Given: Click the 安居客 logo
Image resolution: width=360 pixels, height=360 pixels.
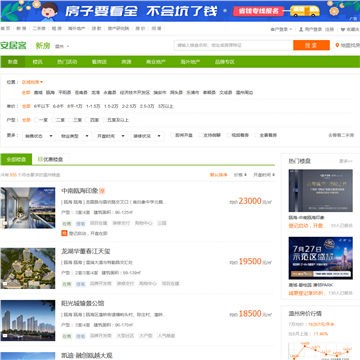Looking at the screenshot, I should [x=13, y=46].
